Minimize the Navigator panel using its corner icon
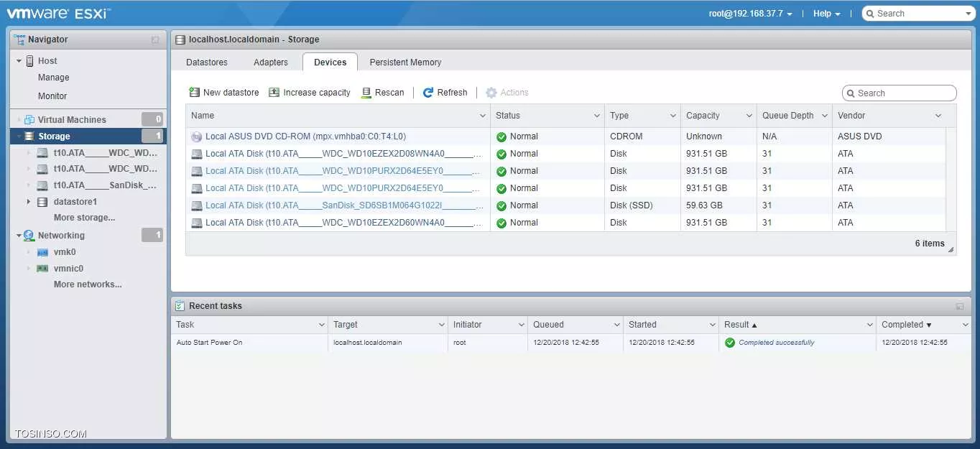This screenshot has width=980, height=449. coord(155,40)
